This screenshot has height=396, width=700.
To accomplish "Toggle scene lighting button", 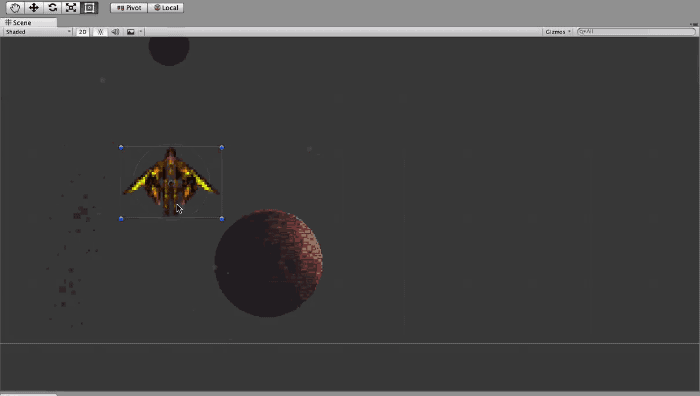I will [100, 32].
